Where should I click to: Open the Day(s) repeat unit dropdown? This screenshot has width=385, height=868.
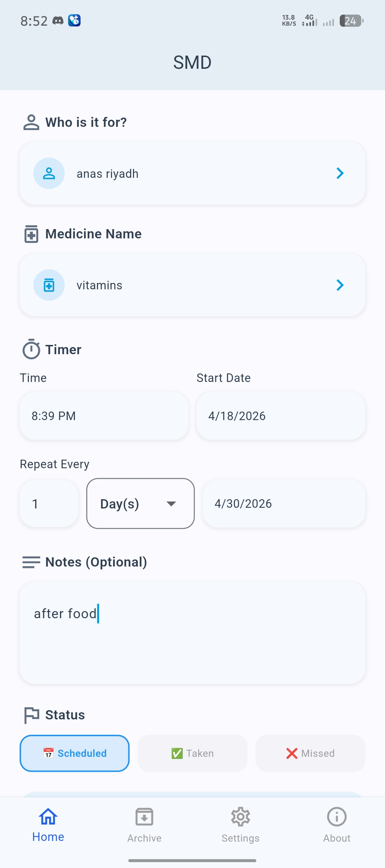click(x=140, y=503)
